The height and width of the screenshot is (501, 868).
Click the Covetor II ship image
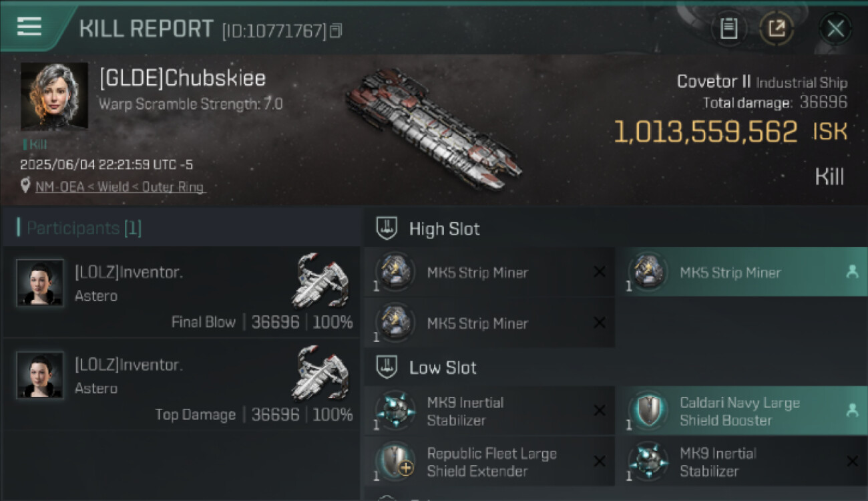click(434, 130)
